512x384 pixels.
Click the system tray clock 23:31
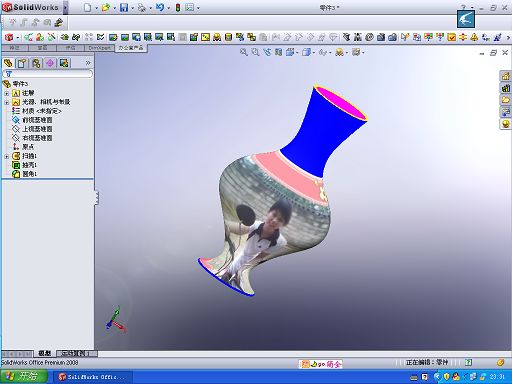[497, 377]
